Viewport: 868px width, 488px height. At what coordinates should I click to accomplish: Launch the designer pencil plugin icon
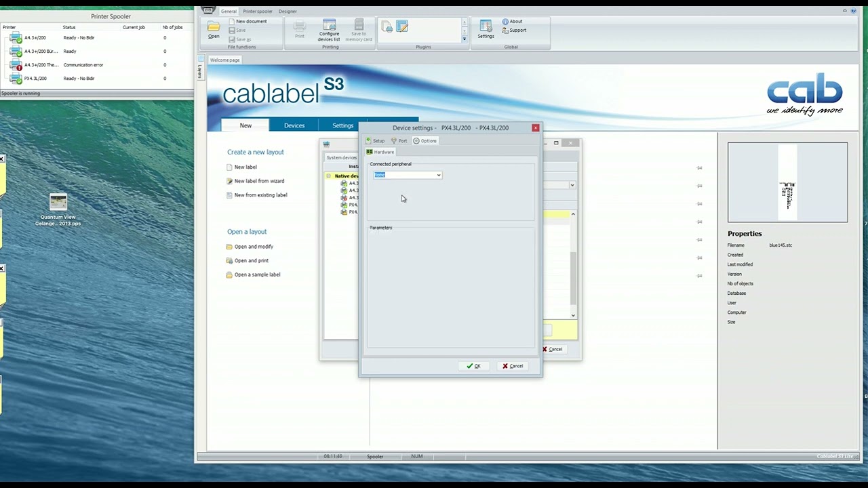[x=402, y=27]
